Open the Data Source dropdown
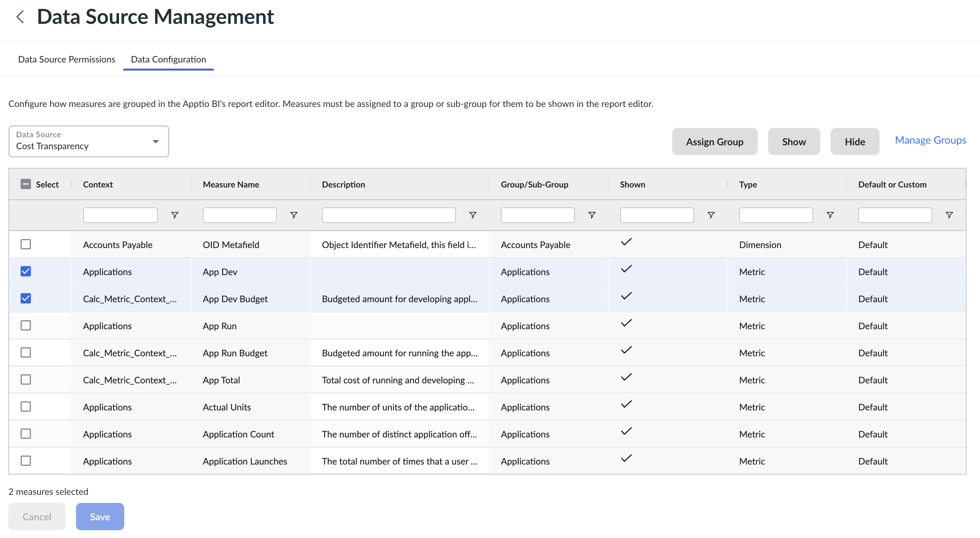Image resolution: width=980 pixels, height=538 pixels. click(x=89, y=141)
